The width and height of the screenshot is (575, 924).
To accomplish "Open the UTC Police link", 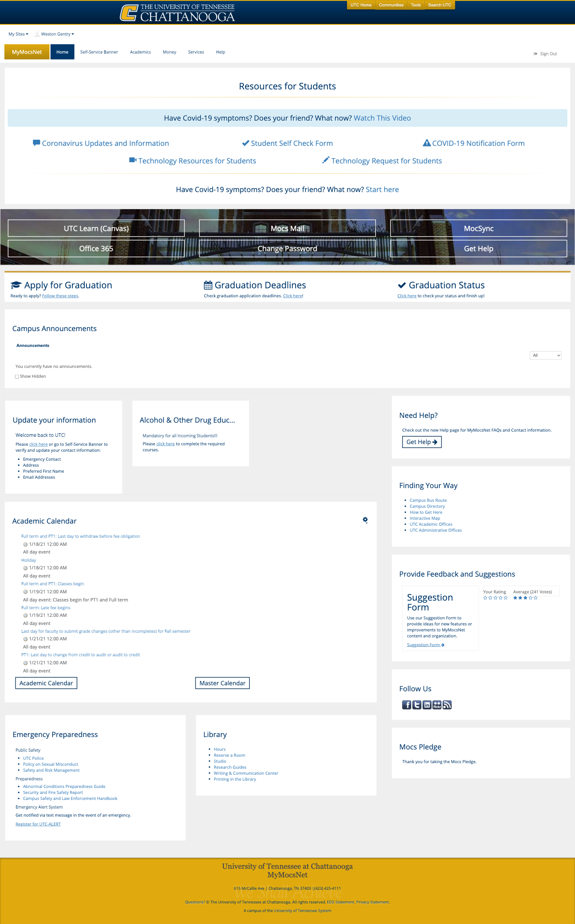I will coord(33,758).
